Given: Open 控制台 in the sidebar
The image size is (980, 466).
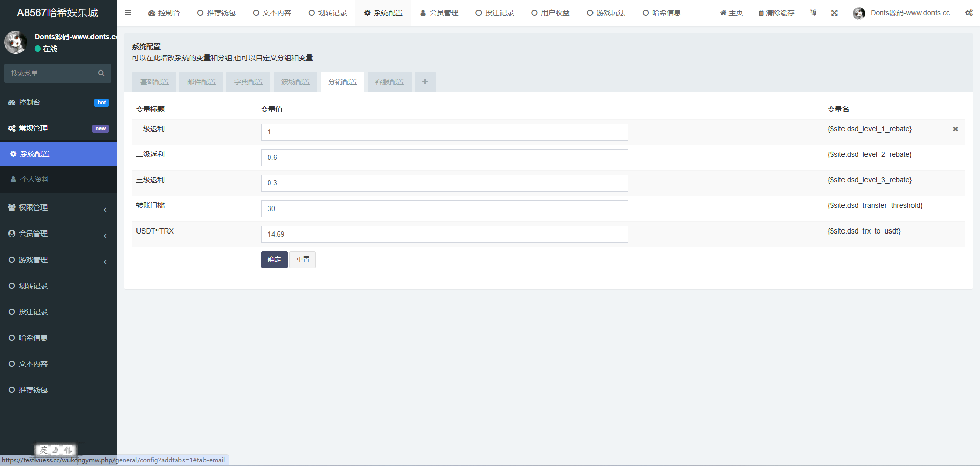Looking at the screenshot, I should coord(58,102).
